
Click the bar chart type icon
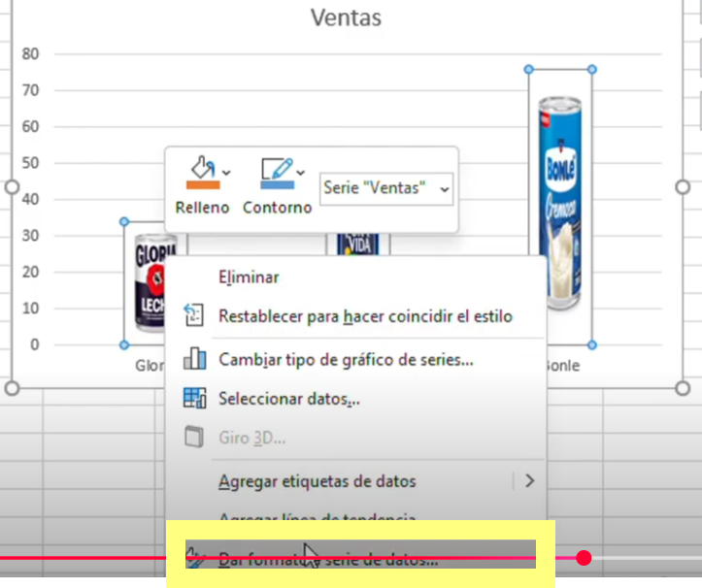click(x=195, y=358)
